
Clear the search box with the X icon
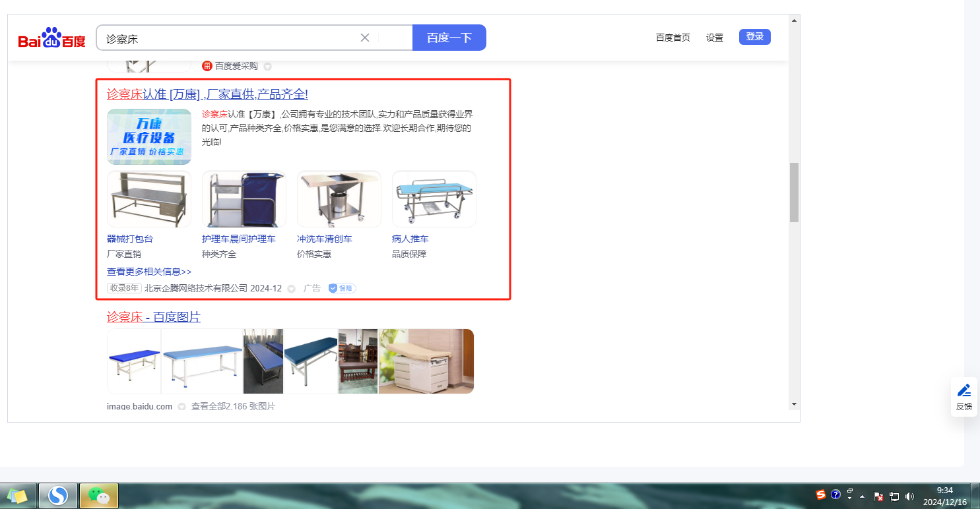point(364,38)
